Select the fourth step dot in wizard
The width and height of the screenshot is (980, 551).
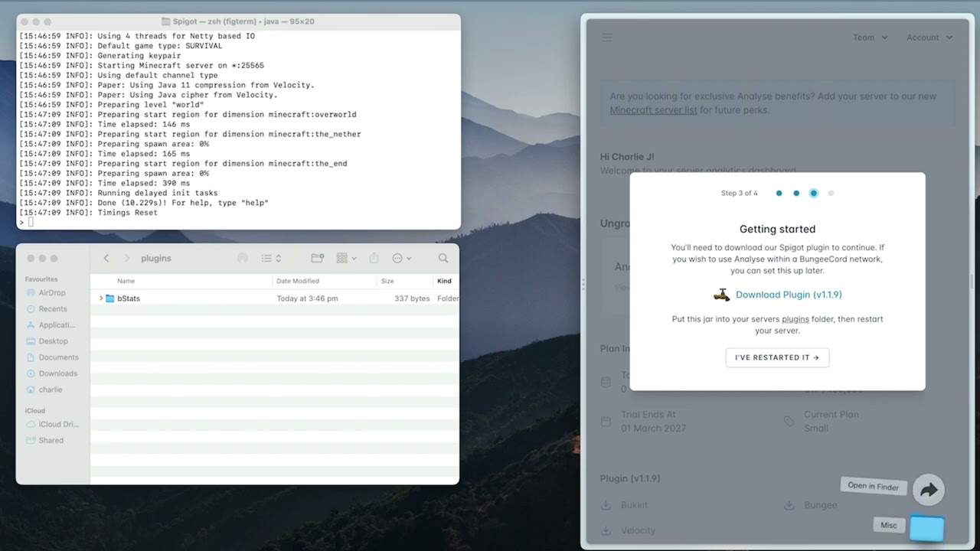point(831,194)
